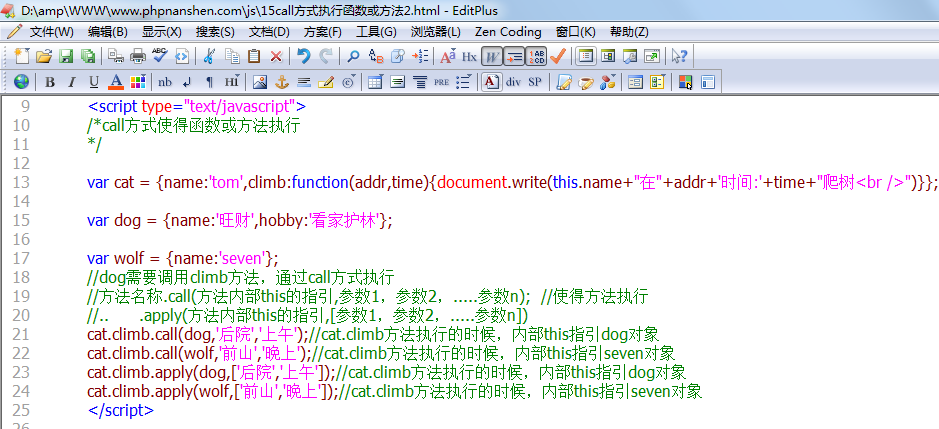This screenshot has width=939, height=429.
Task: Click the Cliptext window icon
Action: pos(608,56)
